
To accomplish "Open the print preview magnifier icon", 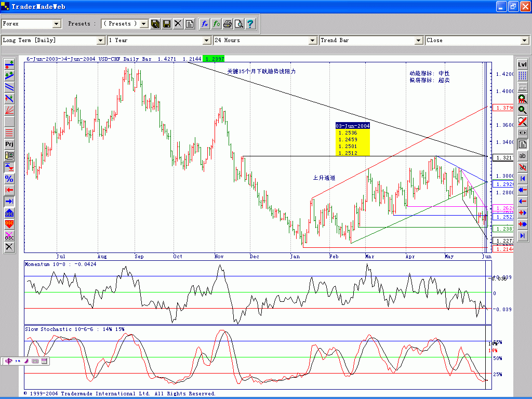I will click(x=239, y=24).
